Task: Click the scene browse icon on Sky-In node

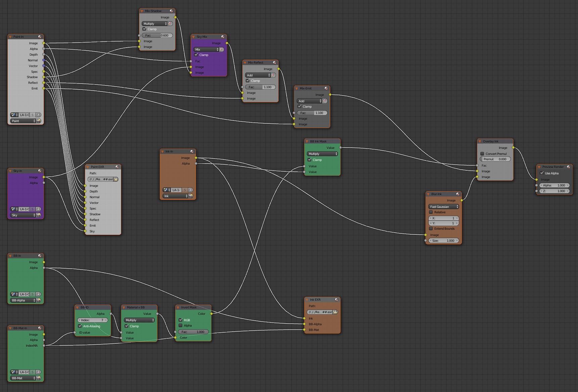Action: (x=14, y=209)
